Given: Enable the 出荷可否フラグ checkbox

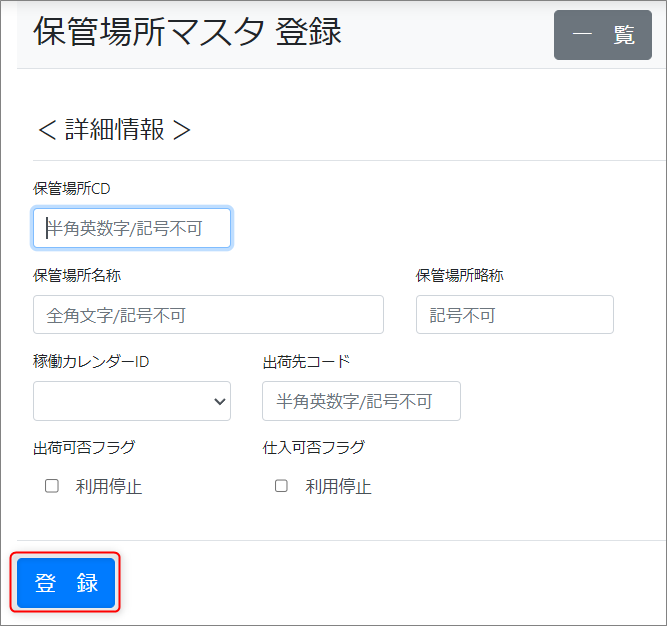Looking at the screenshot, I should click(52, 486).
